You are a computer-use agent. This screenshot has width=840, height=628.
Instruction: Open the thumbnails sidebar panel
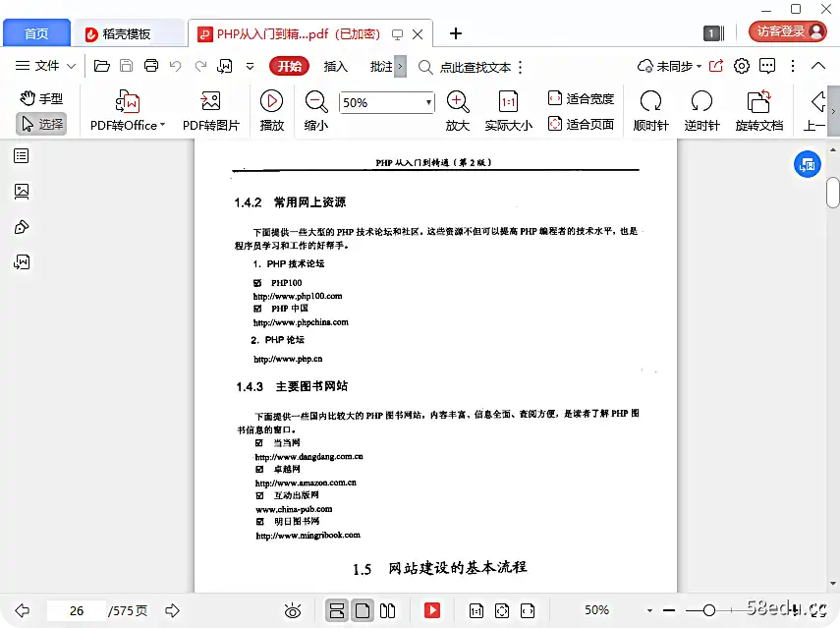point(22,192)
